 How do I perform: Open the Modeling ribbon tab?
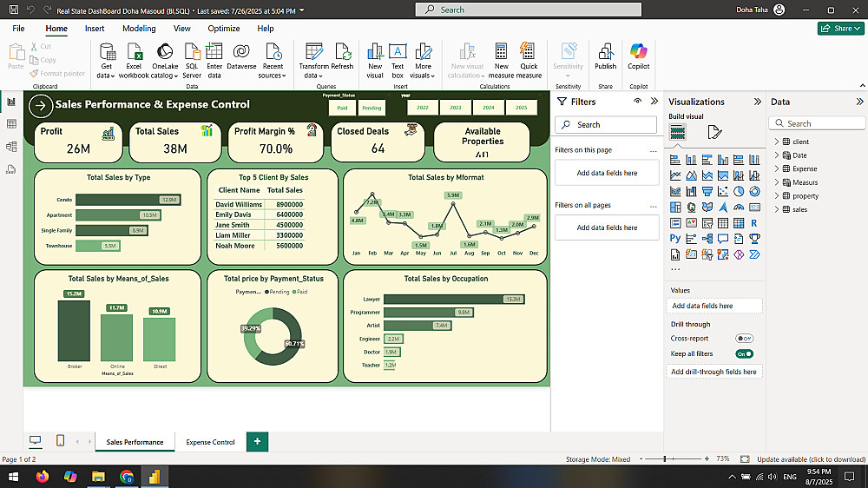pos(139,29)
